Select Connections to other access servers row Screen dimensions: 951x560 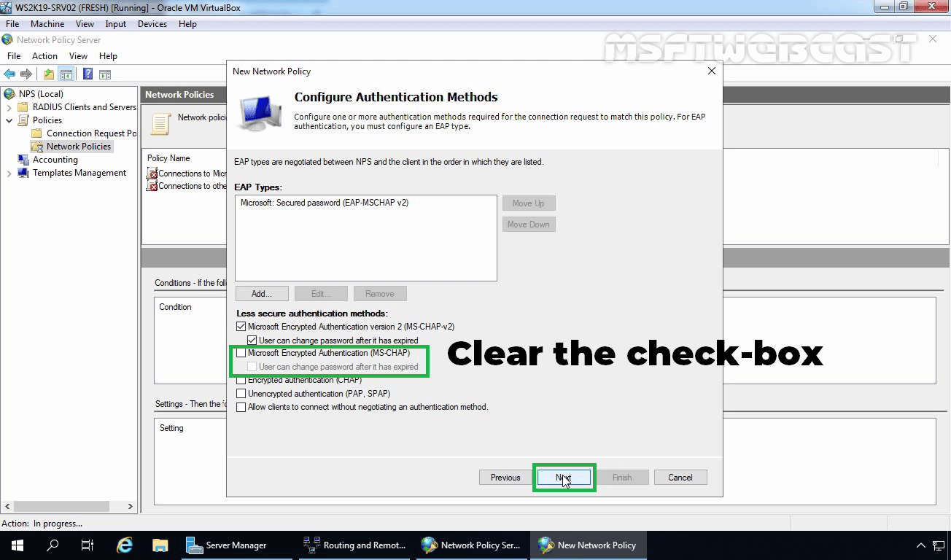tap(187, 186)
